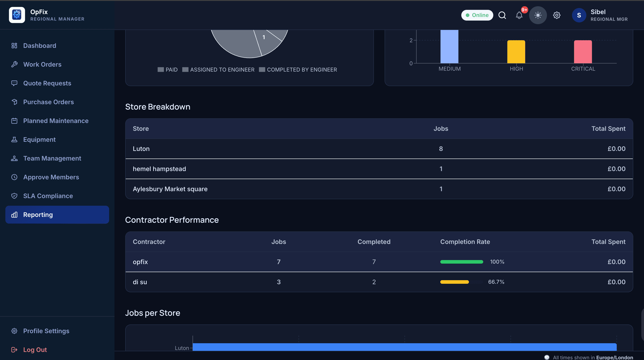Open SLA Compliance link
This screenshot has height=360, width=644.
point(57,196)
